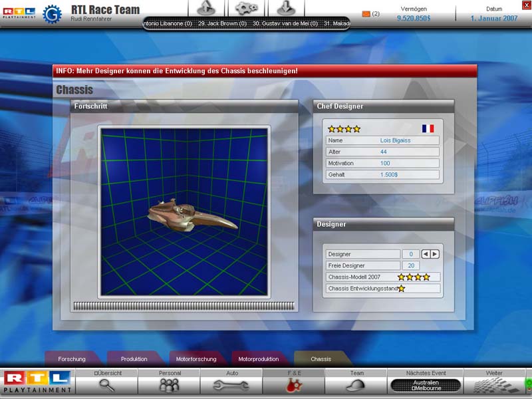Click the blue gear team logo
Screen dimensions: 532x399
(x=53, y=14)
